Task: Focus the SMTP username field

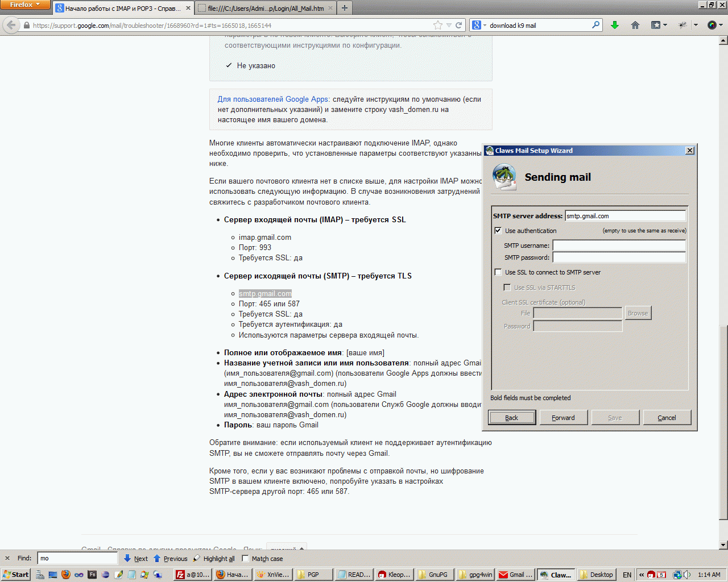Action: 619,246
